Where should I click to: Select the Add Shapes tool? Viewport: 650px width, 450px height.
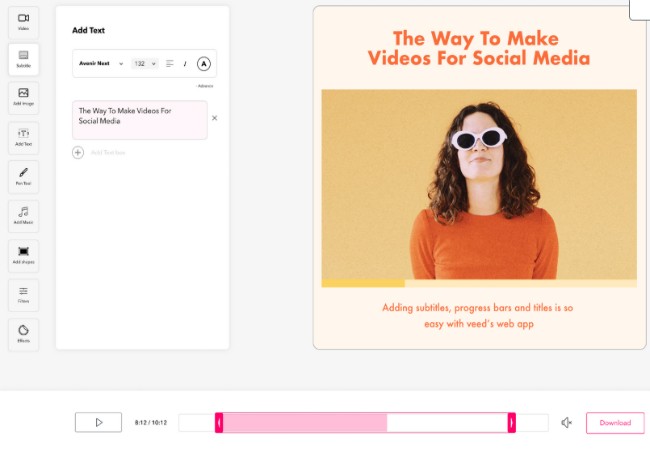[x=23, y=254]
